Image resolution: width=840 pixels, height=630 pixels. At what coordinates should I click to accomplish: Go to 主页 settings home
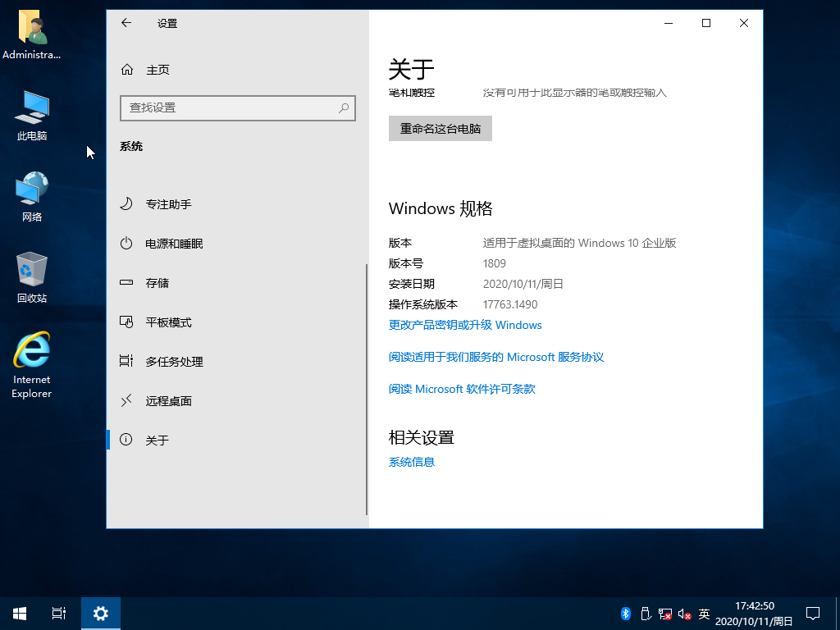[237, 70]
